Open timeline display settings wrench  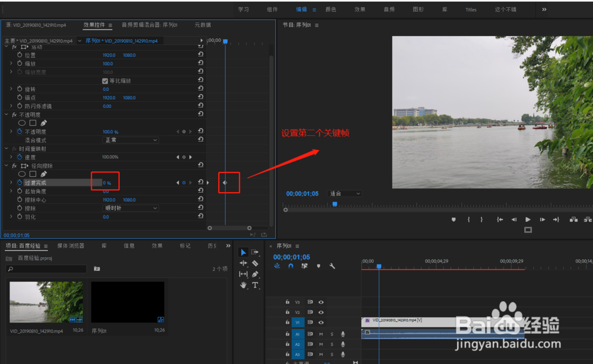point(332,266)
